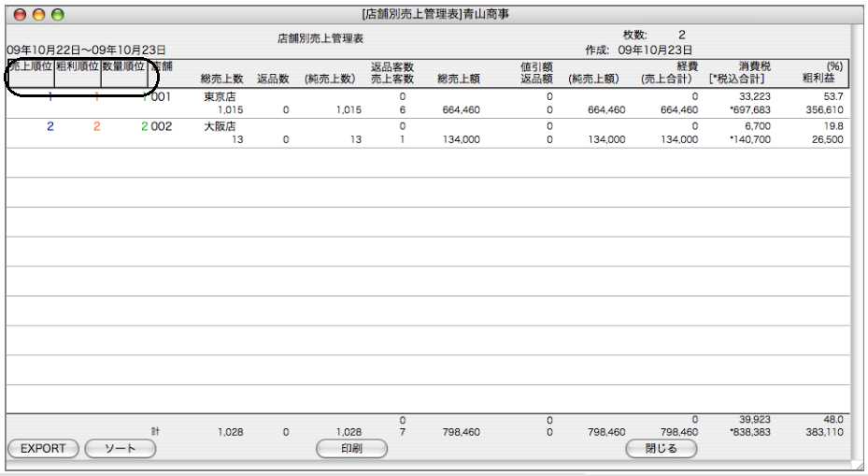Screen dimensions: 868x476
Task: Click the 枚数 count label
Action: pos(635,35)
